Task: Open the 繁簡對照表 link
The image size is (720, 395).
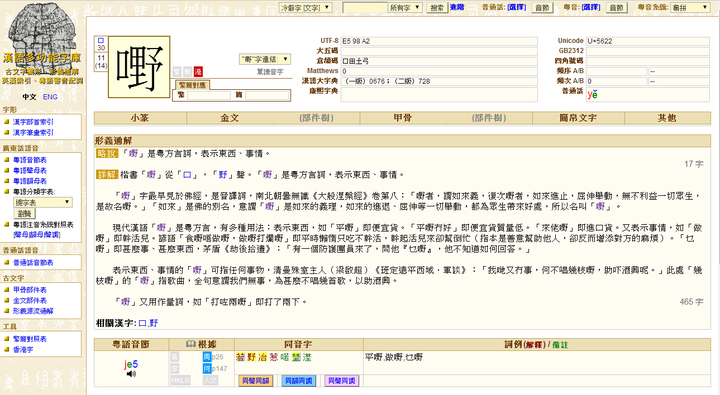Action: tap(30, 339)
